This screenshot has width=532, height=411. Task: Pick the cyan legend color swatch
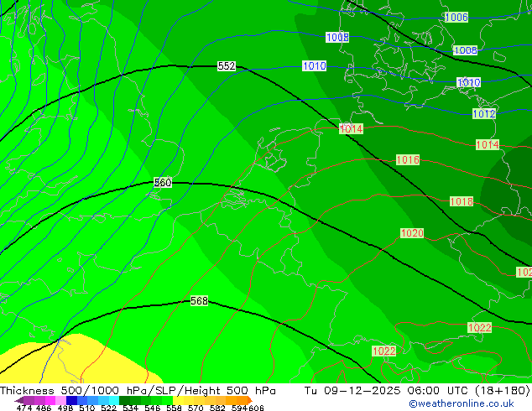pos(114,400)
